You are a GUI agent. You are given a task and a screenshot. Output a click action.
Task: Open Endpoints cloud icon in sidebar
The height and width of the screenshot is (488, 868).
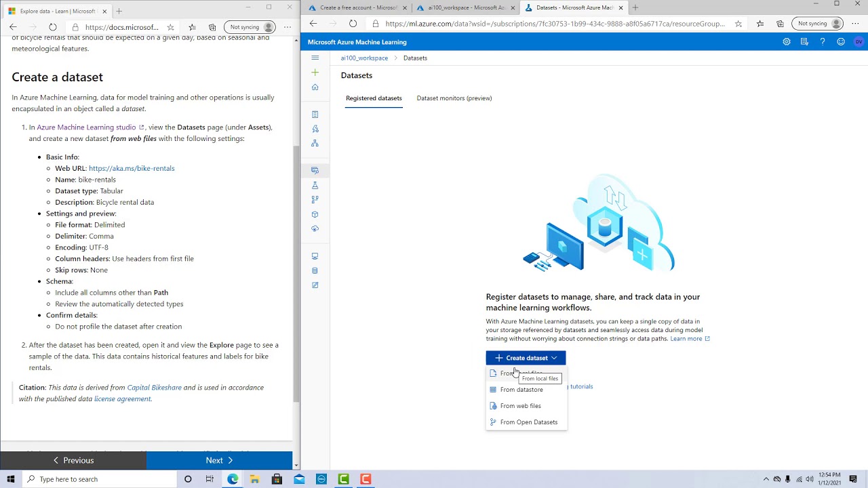[315, 228]
